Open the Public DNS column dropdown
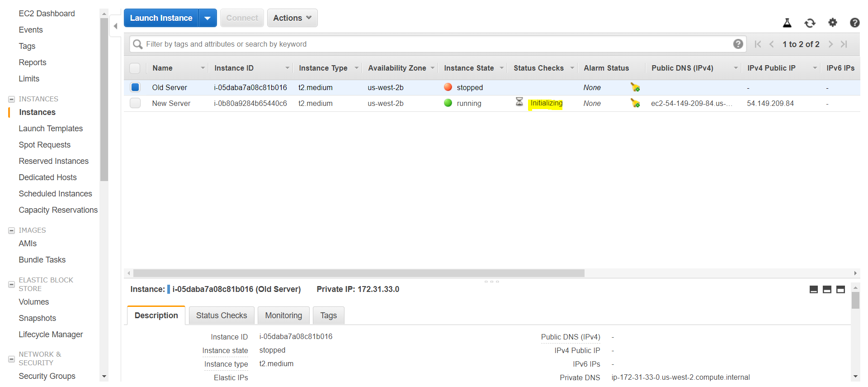 736,68
